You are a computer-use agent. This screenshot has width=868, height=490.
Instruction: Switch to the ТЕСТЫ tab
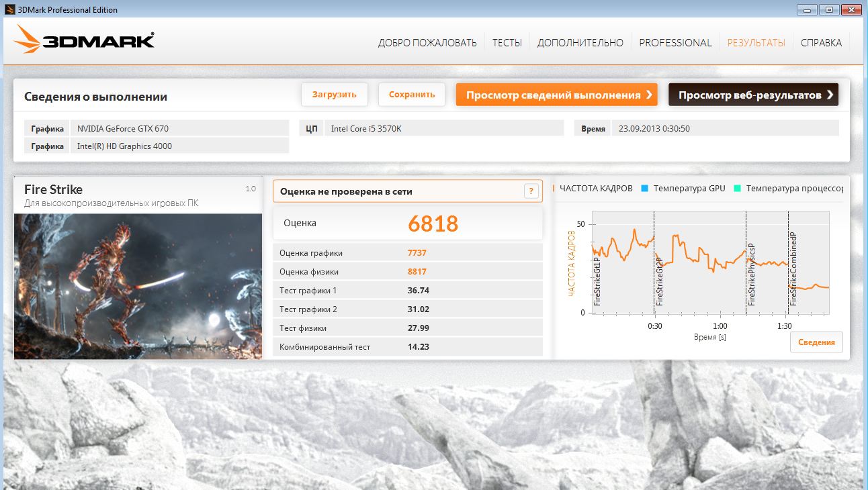(507, 42)
